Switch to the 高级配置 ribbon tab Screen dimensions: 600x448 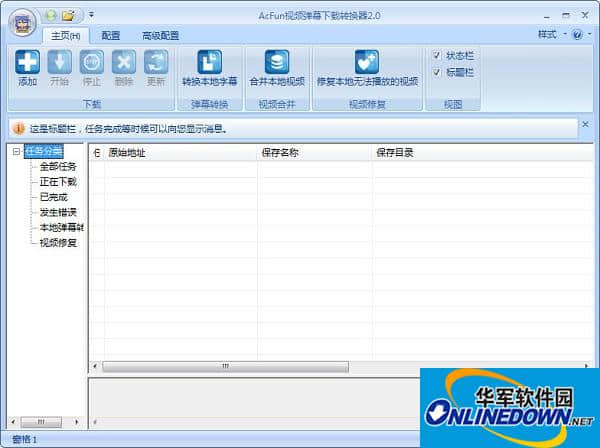pyautogui.click(x=160, y=36)
